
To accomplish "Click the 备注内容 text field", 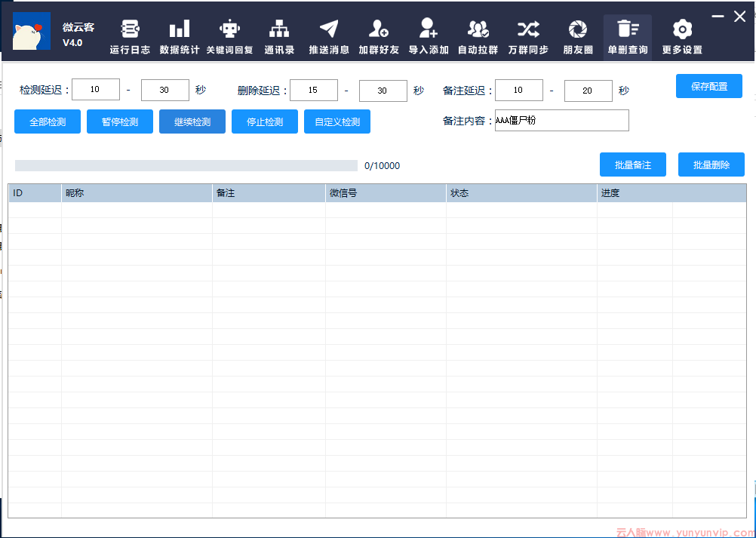I will point(561,121).
